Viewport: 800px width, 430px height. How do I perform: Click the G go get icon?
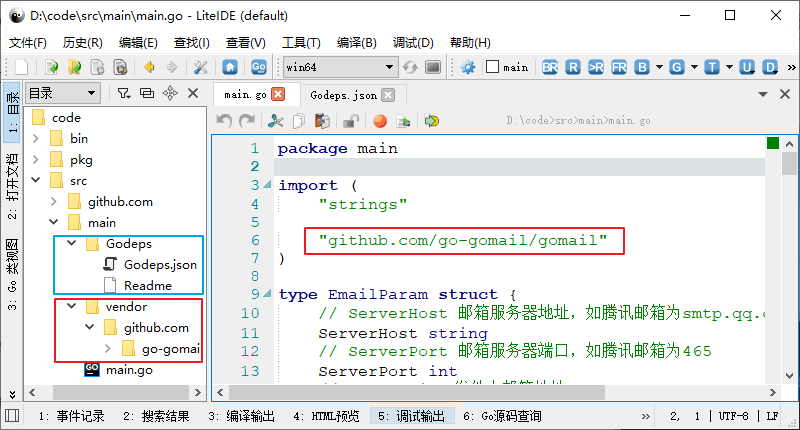677,67
